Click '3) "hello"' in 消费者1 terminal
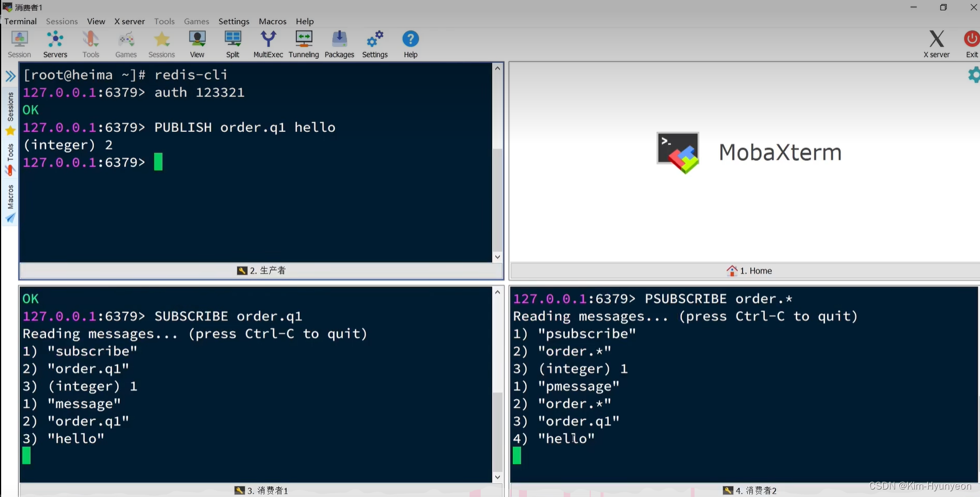The height and width of the screenshot is (497, 980). click(x=63, y=439)
